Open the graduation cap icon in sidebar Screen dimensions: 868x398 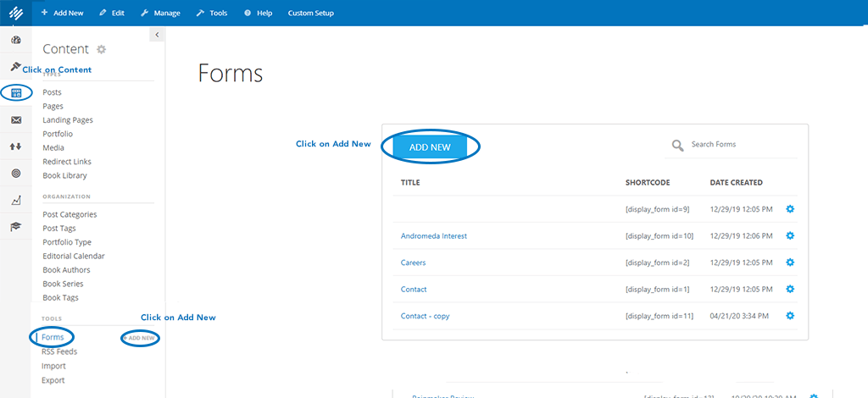click(x=16, y=227)
